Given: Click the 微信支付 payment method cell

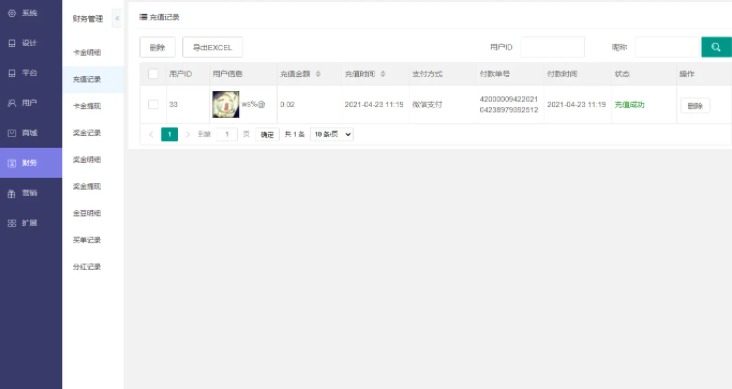Looking at the screenshot, I should coord(427,105).
